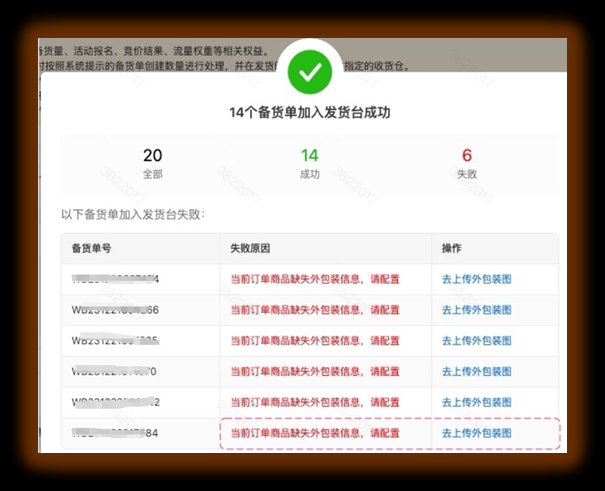Image resolution: width=605 pixels, height=491 pixels.
Task: Select the order number ending in 84
Action: [x=115, y=433]
